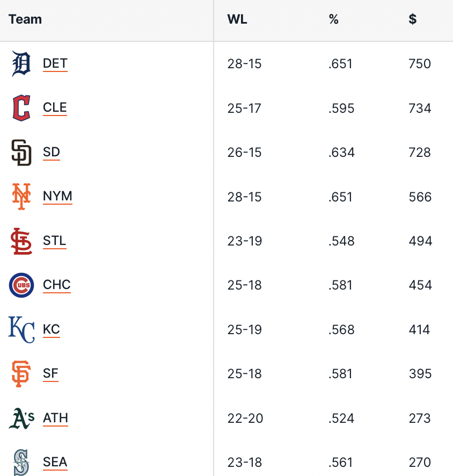Click the Chicago Cubs logo icon

[x=21, y=285]
